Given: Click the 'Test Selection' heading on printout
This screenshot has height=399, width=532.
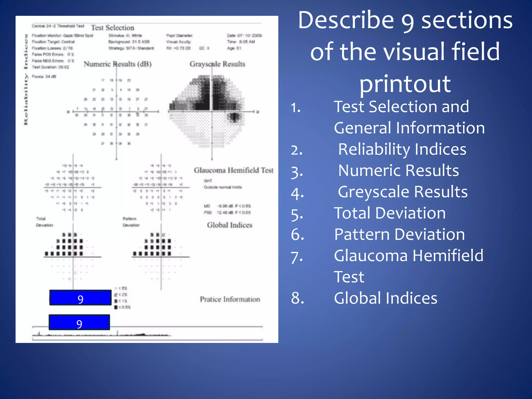Looking at the screenshot, I should (112, 28).
